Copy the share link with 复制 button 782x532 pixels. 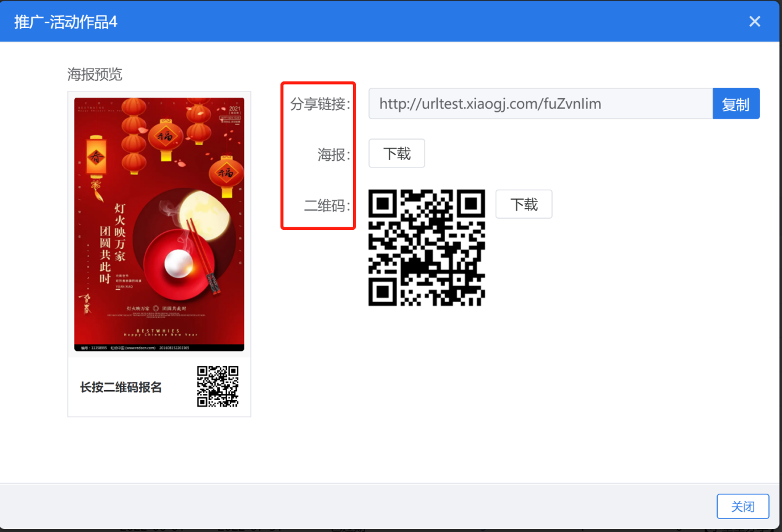coord(736,104)
